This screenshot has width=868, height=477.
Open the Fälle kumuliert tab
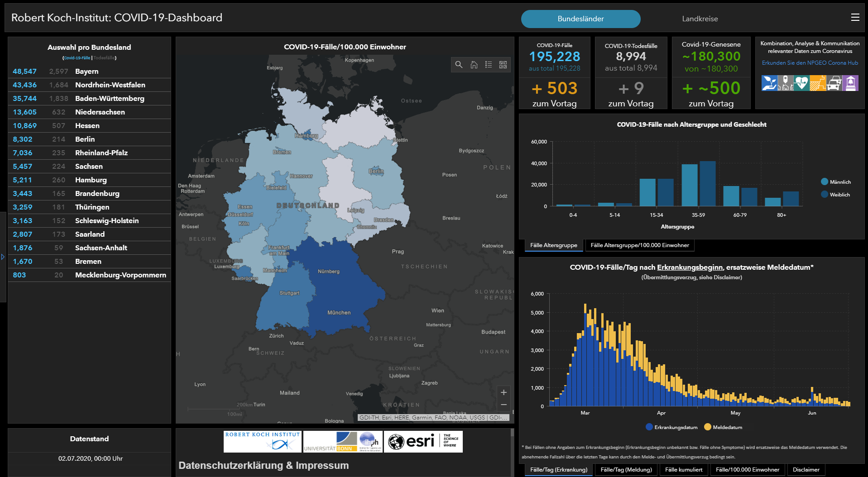pyautogui.click(x=683, y=470)
